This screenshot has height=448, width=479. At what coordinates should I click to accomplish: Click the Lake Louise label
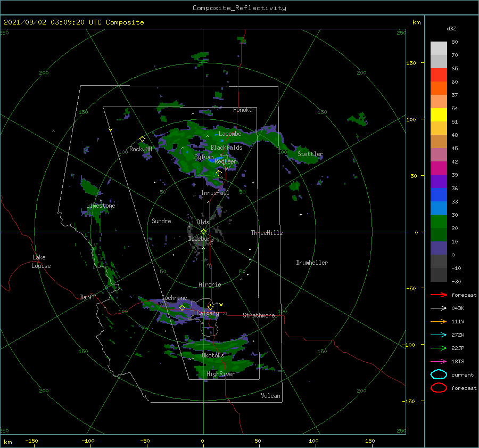[x=41, y=262]
